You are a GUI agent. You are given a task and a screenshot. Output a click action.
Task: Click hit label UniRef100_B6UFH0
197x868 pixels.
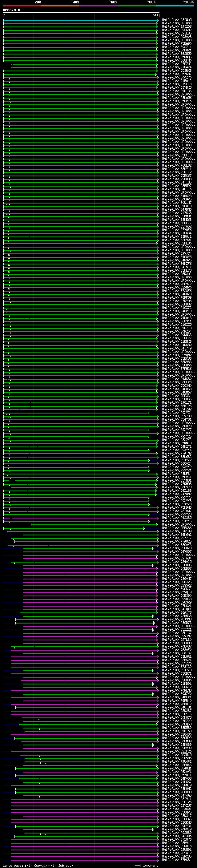tap(177, 61)
